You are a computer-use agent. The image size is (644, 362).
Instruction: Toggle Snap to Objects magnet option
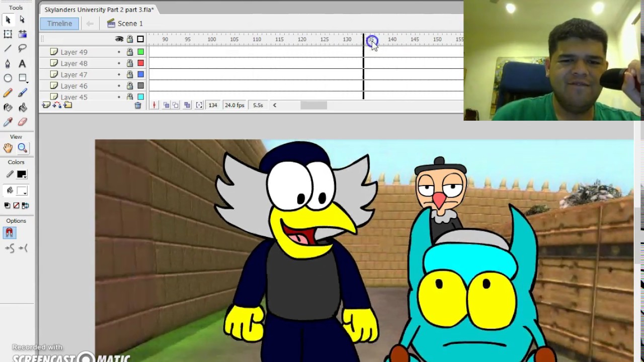pos(10,233)
